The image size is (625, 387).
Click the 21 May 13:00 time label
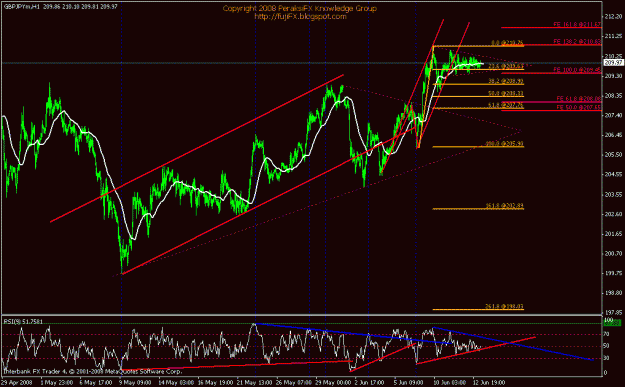[x=255, y=383]
